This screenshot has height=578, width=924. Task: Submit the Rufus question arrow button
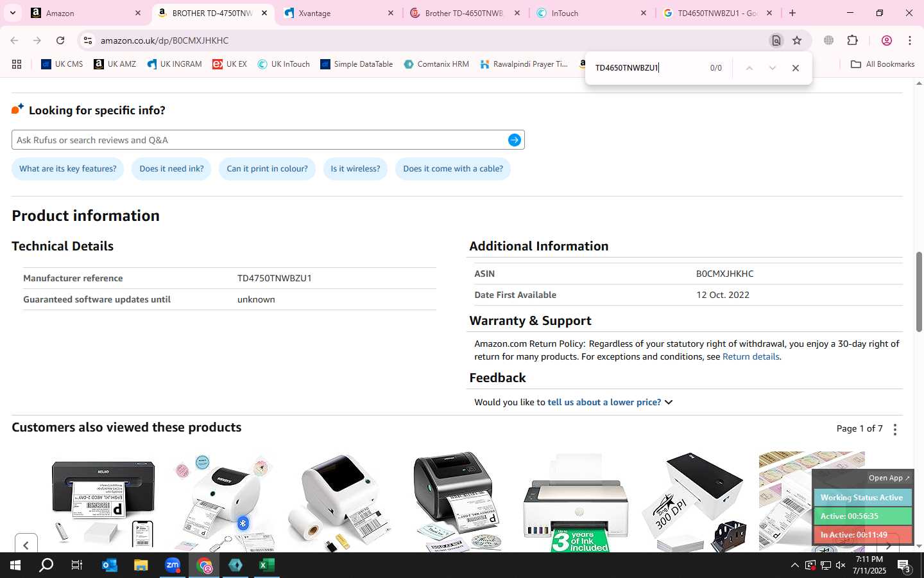coord(515,140)
